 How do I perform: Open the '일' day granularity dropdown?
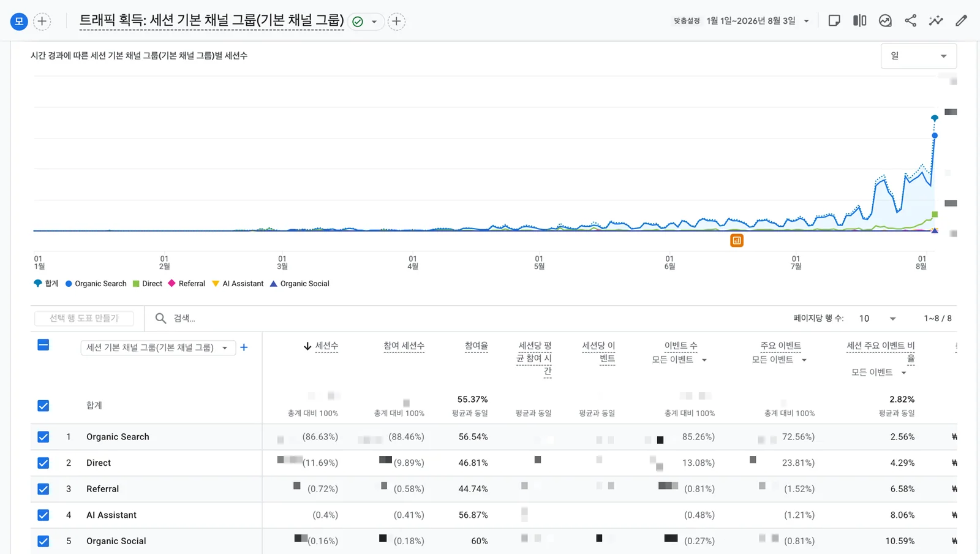(x=919, y=56)
